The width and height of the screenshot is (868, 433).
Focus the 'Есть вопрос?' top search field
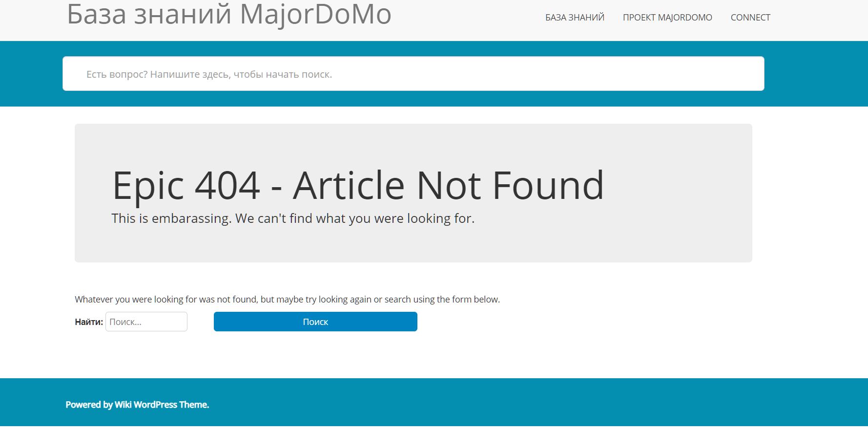413,74
